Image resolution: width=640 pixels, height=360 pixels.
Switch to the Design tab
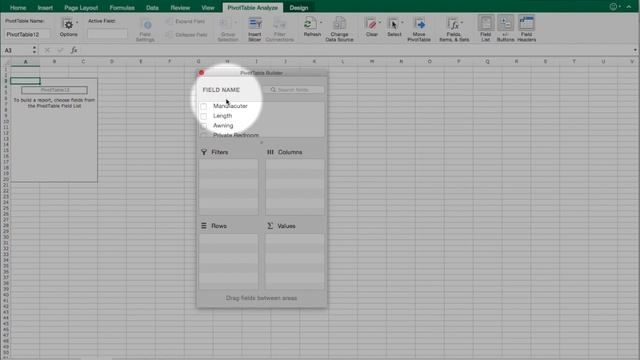[299, 8]
